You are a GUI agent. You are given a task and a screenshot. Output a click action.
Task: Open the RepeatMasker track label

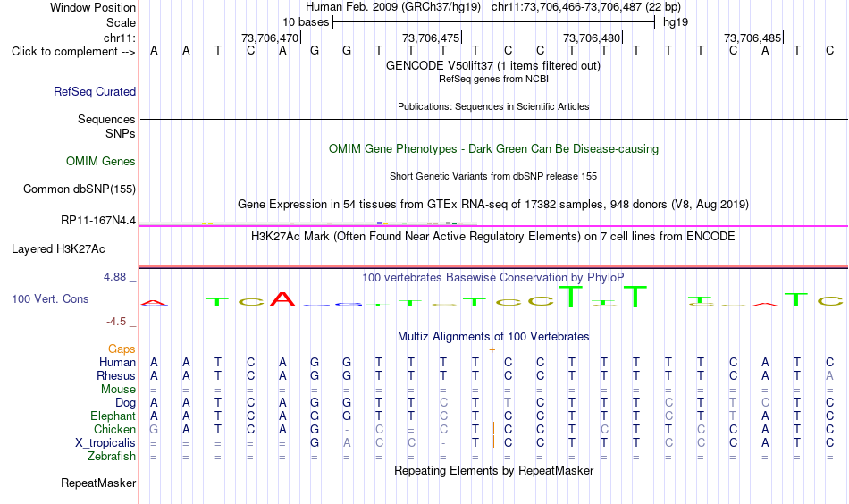coord(98,483)
